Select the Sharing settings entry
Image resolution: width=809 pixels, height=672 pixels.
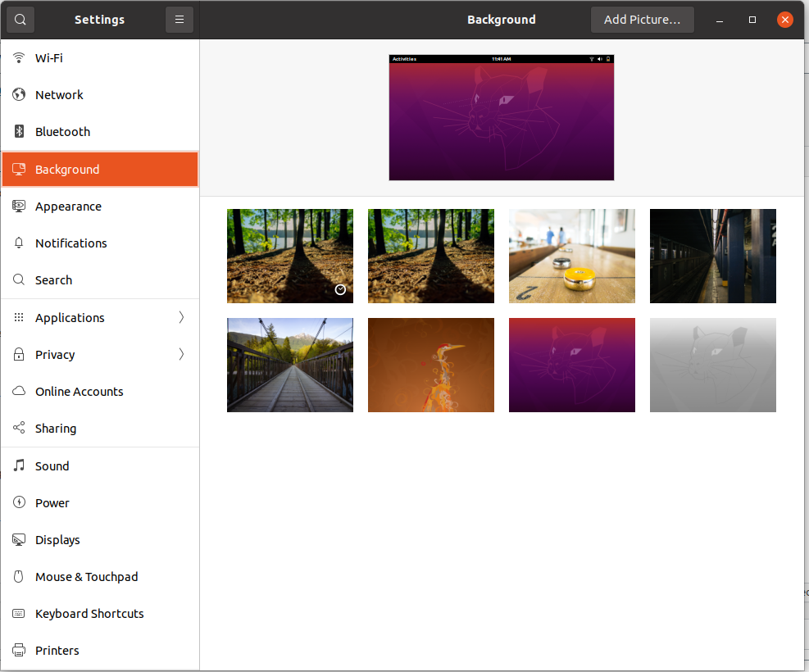coord(57,428)
